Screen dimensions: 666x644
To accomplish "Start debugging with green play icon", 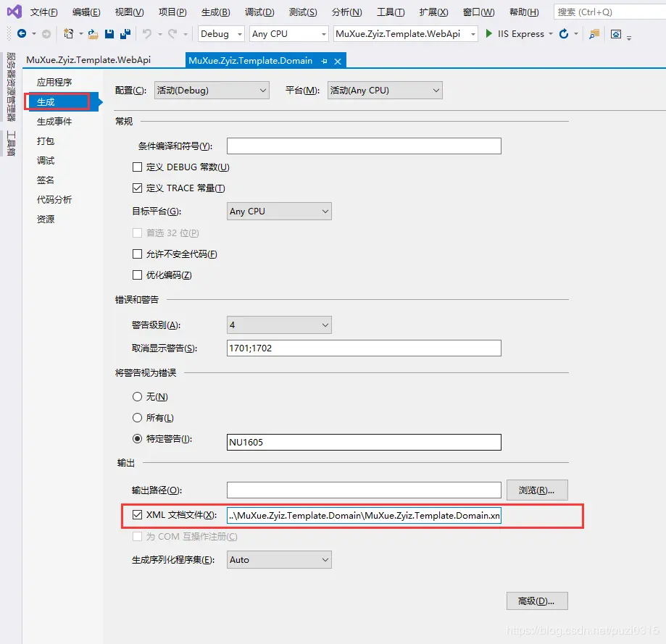I will [489, 33].
